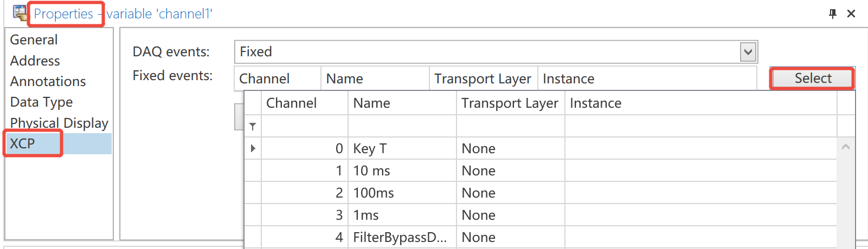Open the DAQ events dropdown arrow
This screenshot has width=868, height=249.
point(748,52)
